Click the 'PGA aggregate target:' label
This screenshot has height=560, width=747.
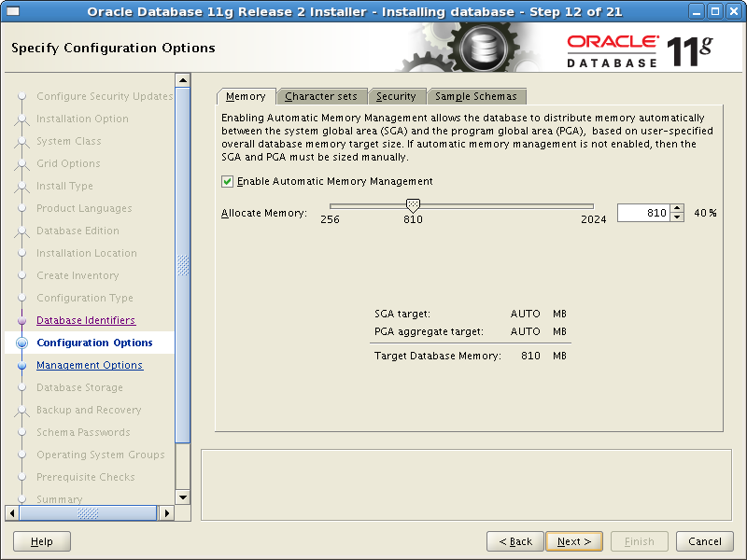click(x=429, y=331)
